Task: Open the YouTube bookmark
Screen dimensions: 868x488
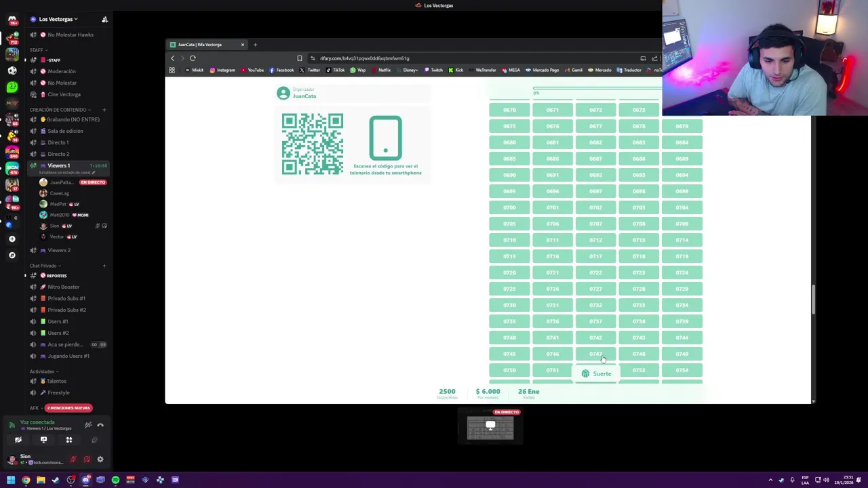Action: (x=252, y=70)
